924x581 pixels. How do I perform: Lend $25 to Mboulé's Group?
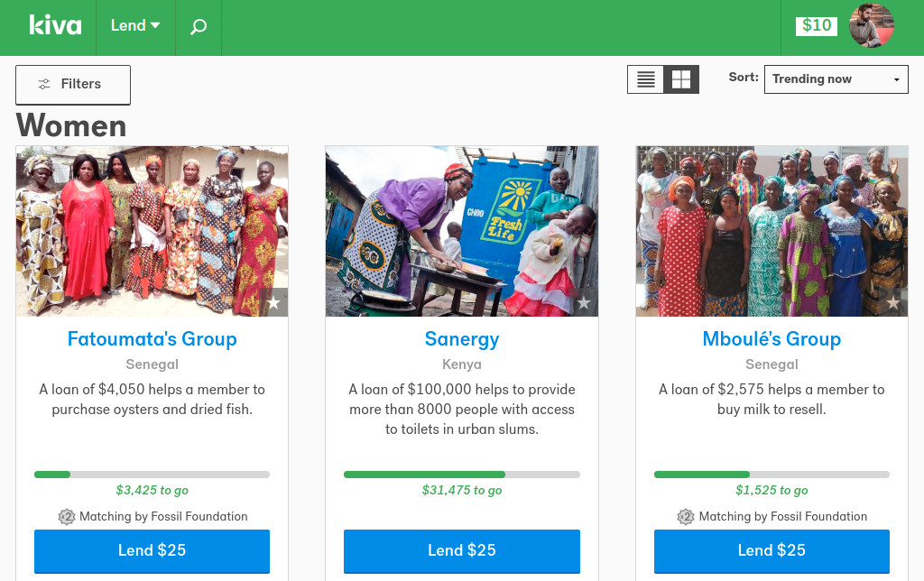[x=772, y=550]
